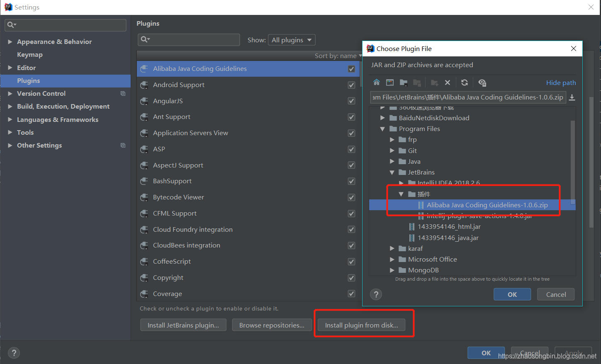The image size is (601, 364).
Task: Uncheck Alibaba Java Coding Guidelines plugin
Action: 351,69
